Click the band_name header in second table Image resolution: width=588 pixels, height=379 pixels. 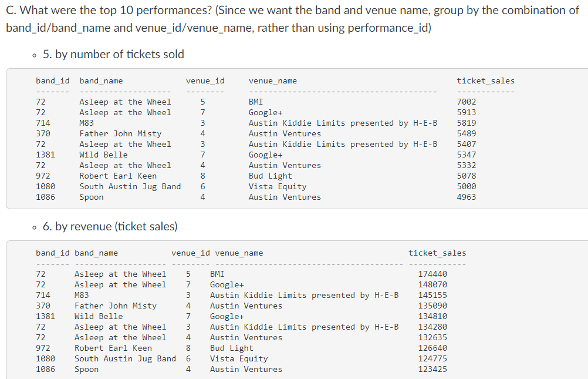point(96,253)
